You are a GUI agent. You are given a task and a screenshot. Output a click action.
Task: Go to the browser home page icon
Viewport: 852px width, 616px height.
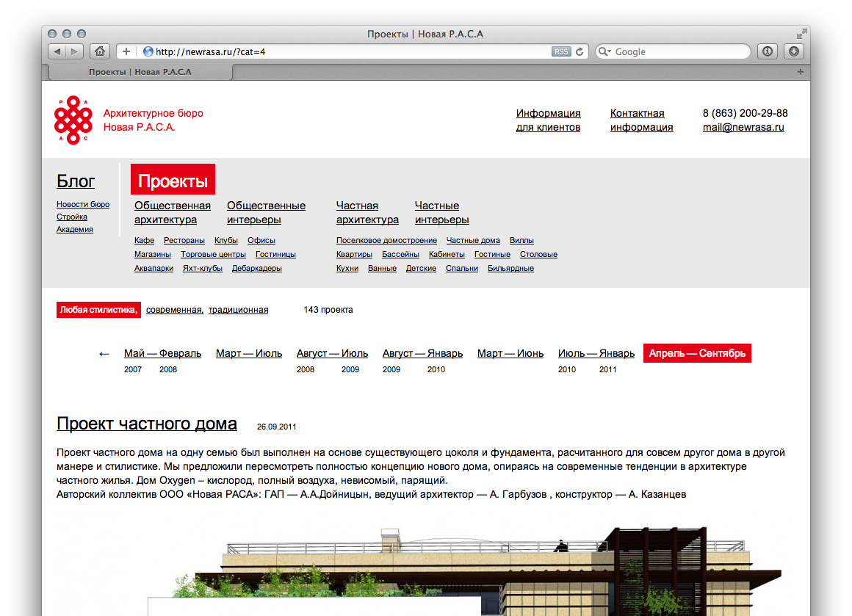pos(100,51)
